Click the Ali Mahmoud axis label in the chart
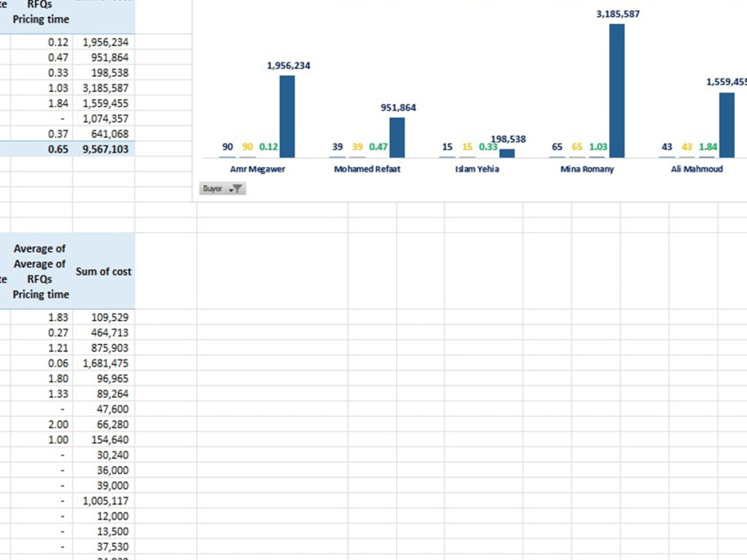Viewport: 747px width, 560px height. coord(697,169)
